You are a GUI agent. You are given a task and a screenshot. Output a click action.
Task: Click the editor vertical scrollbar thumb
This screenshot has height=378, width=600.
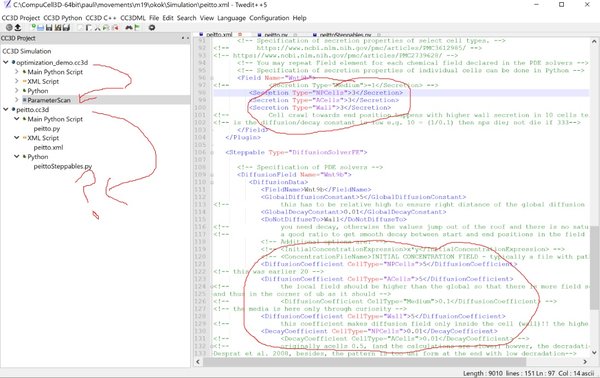594,268
